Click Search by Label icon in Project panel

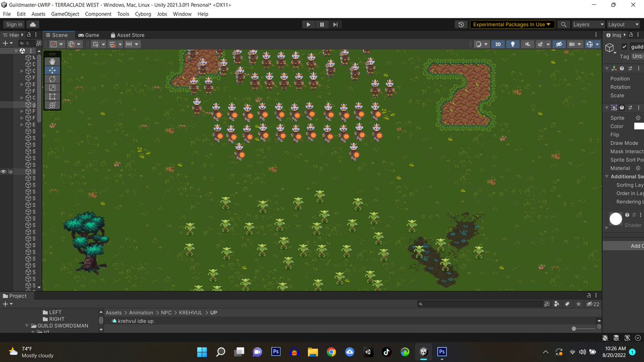pos(567,304)
